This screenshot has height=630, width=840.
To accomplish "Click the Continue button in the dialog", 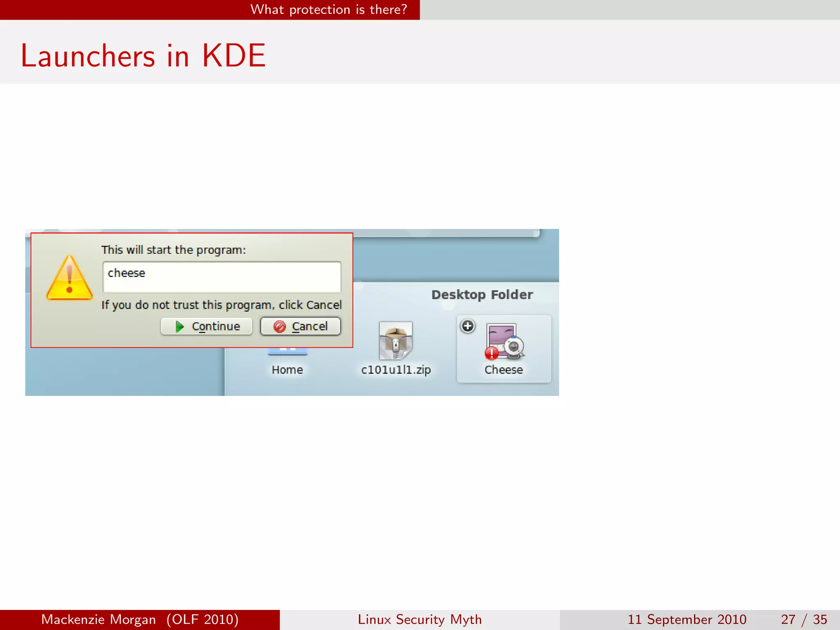I will [206, 326].
